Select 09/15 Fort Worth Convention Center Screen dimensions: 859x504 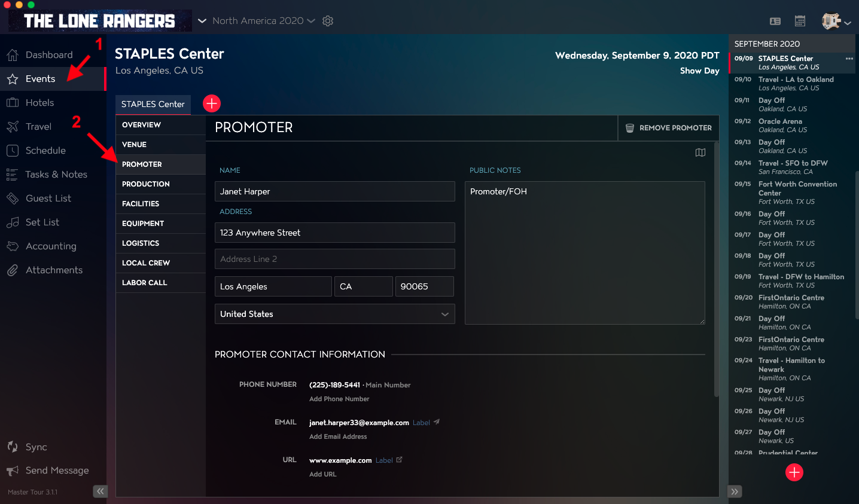pyautogui.click(x=792, y=193)
